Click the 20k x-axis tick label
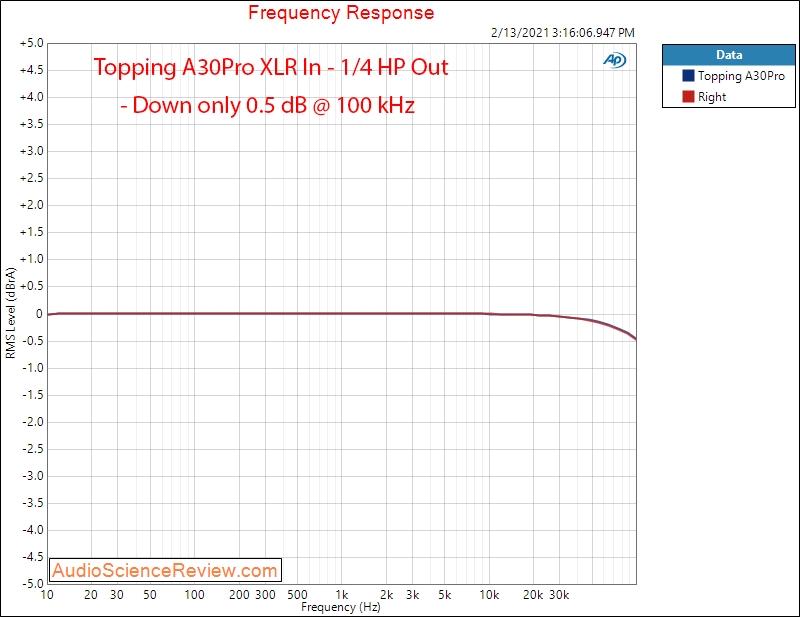 point(533,595)
